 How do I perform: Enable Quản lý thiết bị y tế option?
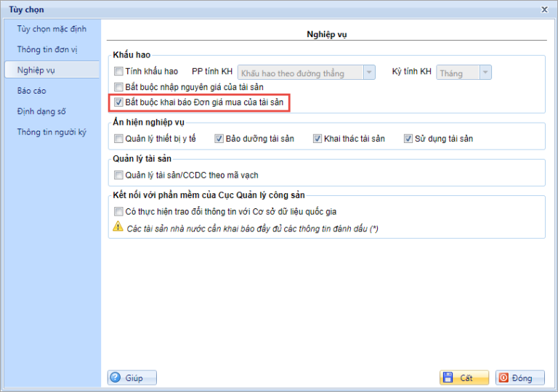119,138
